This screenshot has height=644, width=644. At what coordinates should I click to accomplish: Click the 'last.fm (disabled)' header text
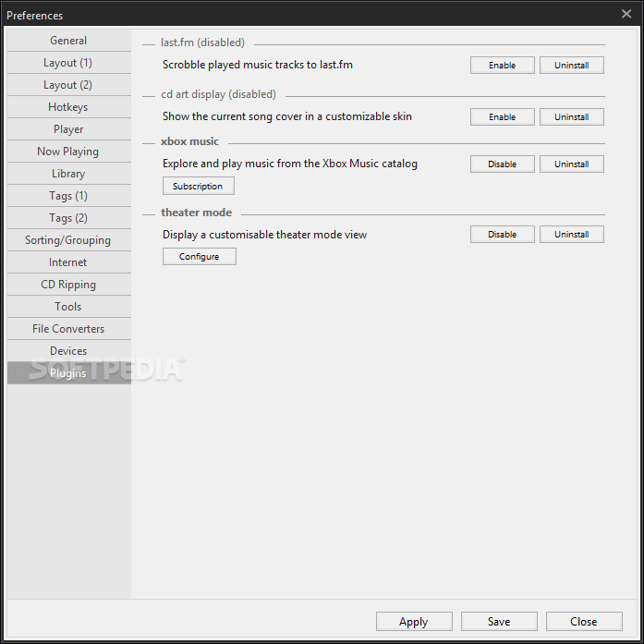coord(202,43)
